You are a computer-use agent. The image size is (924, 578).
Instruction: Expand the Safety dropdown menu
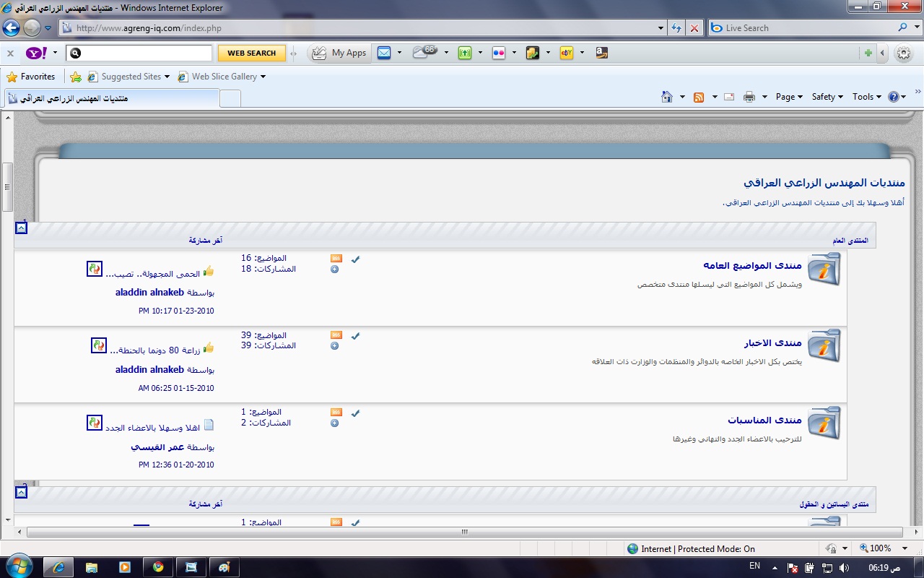coord(827,97)
